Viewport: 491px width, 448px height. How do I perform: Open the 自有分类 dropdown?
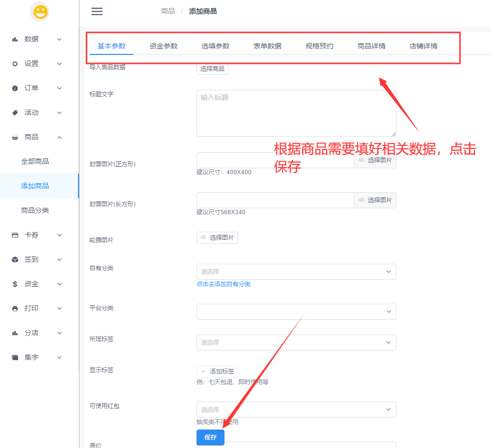[296, 272]
